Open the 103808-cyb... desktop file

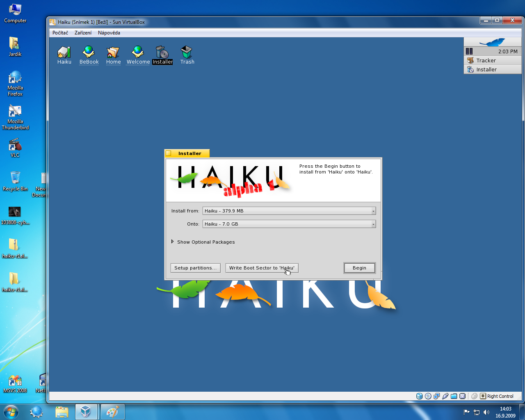(15, 215)
